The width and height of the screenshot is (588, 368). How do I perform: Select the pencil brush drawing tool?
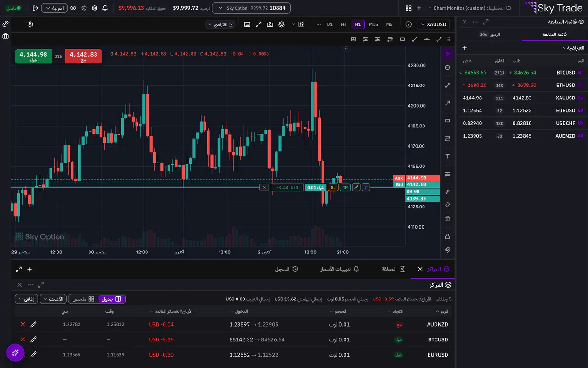coord(447,192)
